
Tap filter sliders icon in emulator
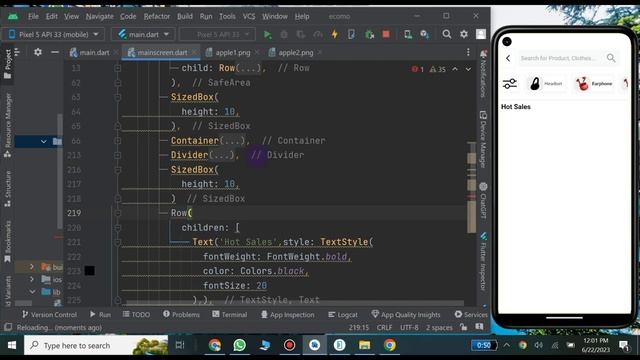pos(509,84)
